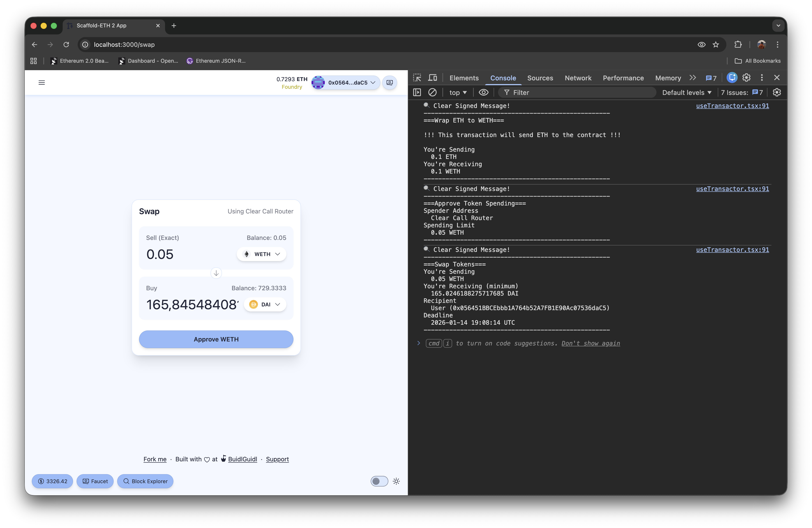Select the DevTools inspect element tool
Viewport: 812px width, 528px height.
(x=417, y=78)
